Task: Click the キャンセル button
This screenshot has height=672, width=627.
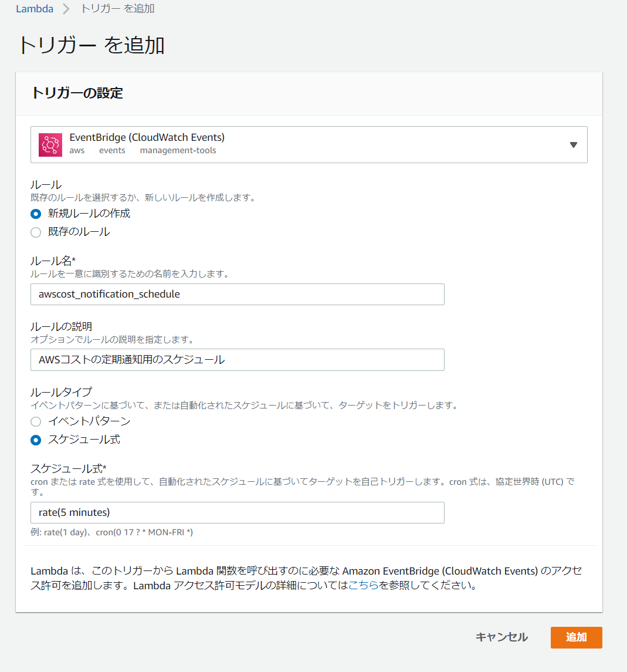Action: 501,637
